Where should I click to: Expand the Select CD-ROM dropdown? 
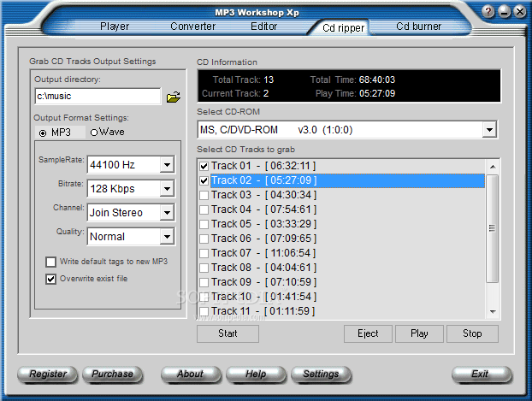click(489, 130)
